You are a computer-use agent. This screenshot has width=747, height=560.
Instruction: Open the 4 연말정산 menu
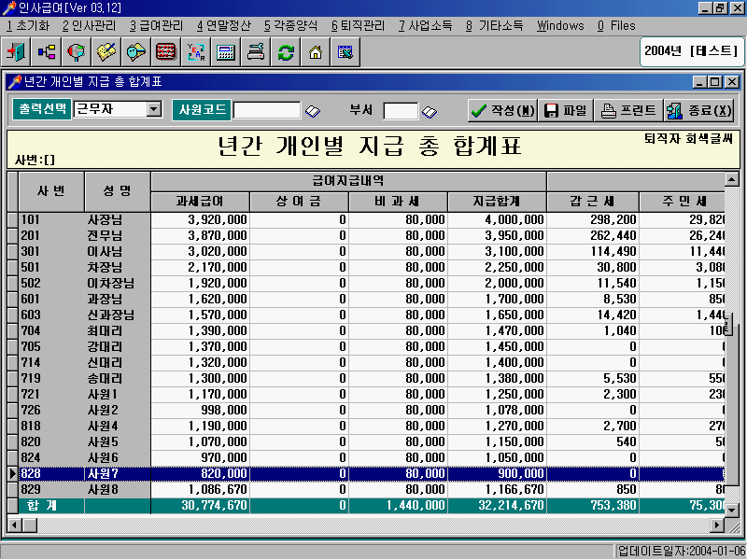point(223,25)
